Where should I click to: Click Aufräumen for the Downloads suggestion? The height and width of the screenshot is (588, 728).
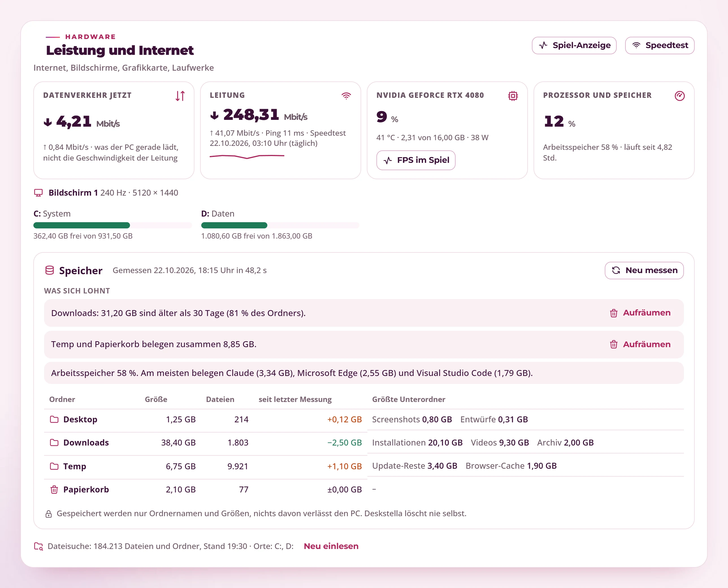pyautogui.click(x=640, y=313)
